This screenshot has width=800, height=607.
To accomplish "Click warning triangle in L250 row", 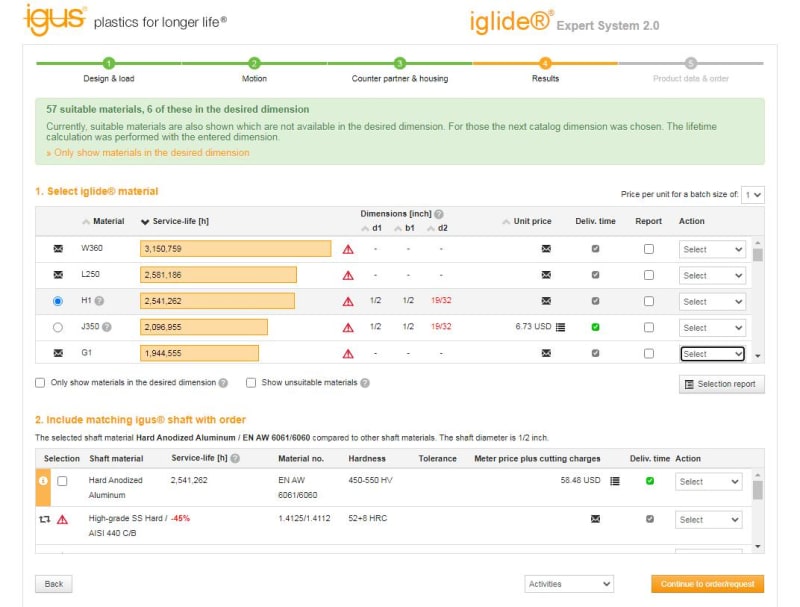I will coord(348,275).
